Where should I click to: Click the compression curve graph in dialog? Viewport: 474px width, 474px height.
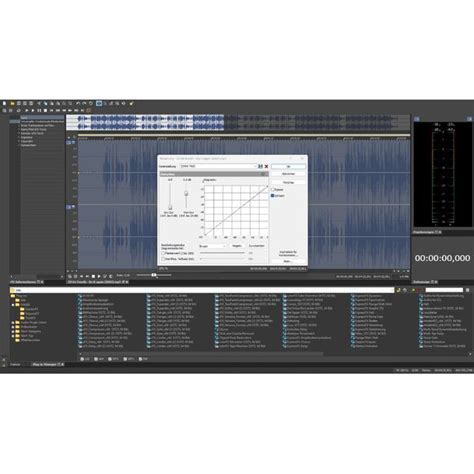point(235,211)
